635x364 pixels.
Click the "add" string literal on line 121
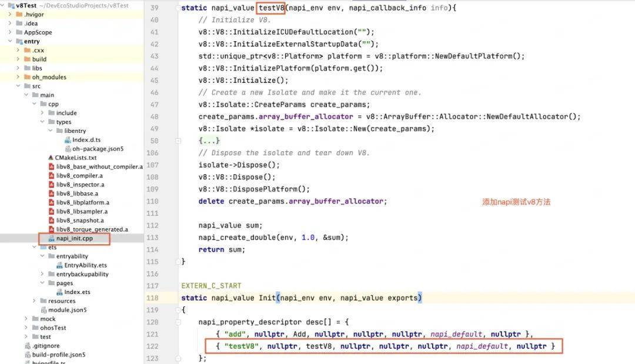235,334
